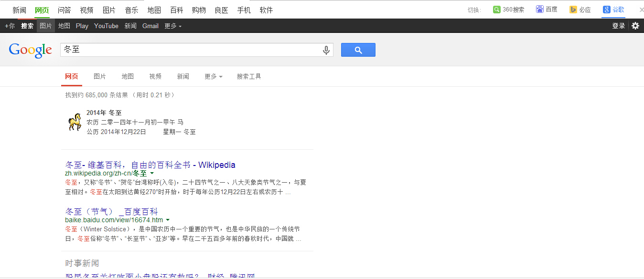
Task: Open 搜索工具 options
Action: (249, 76)
